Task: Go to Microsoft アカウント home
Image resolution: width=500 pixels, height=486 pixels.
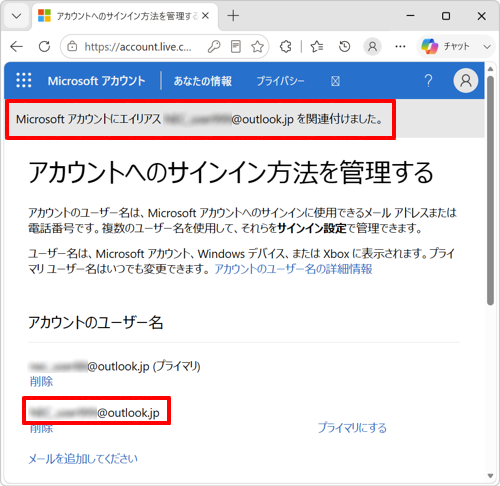Action: tap(96, 81)
